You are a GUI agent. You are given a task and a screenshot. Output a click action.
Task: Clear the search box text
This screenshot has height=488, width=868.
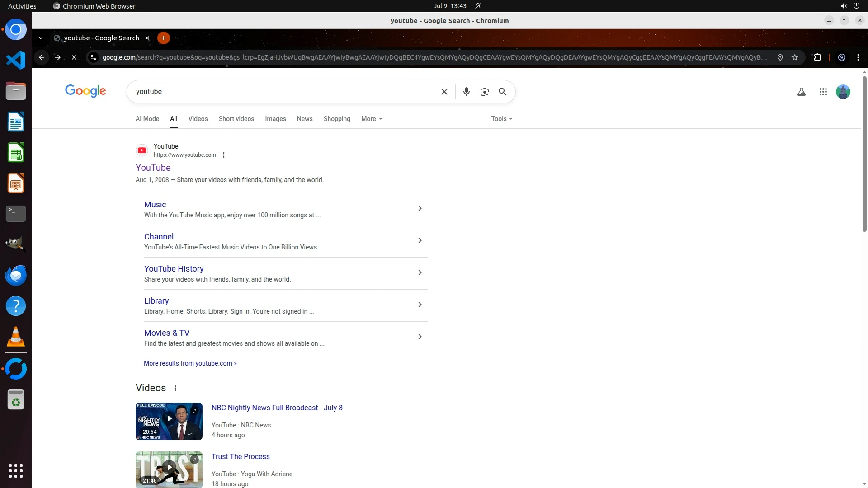[444, 92]
